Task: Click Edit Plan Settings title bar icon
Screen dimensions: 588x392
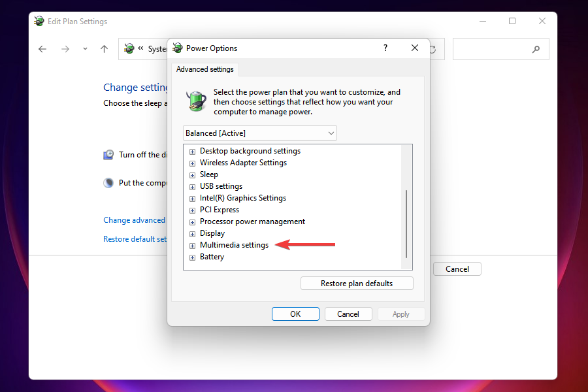Action: [39, 21]
